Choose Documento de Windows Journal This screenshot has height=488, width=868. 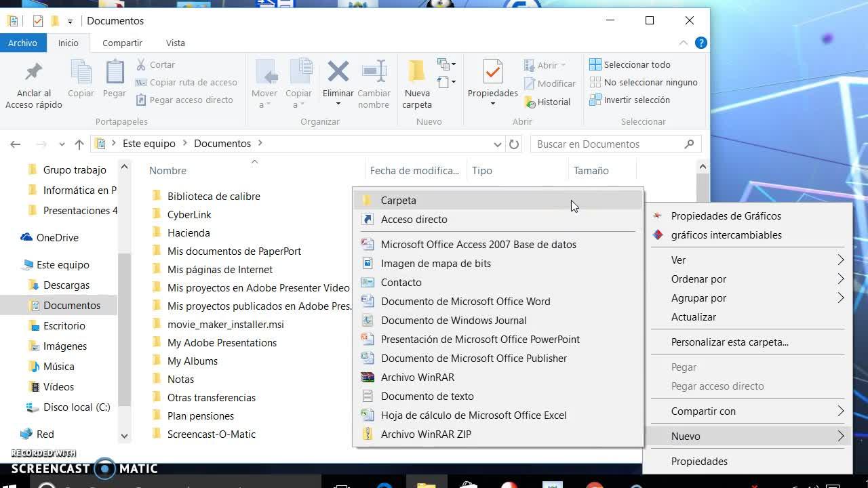click(x=498, y=320)
